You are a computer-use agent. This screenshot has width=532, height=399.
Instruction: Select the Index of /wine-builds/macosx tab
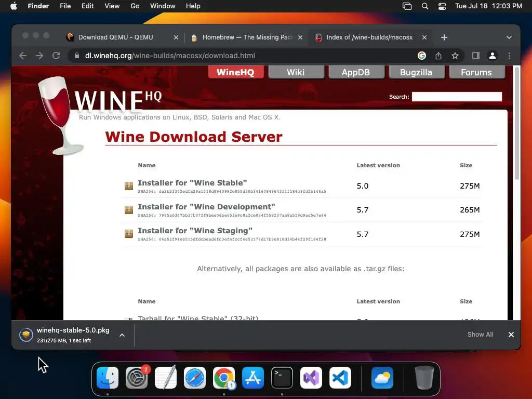[370, 37]
